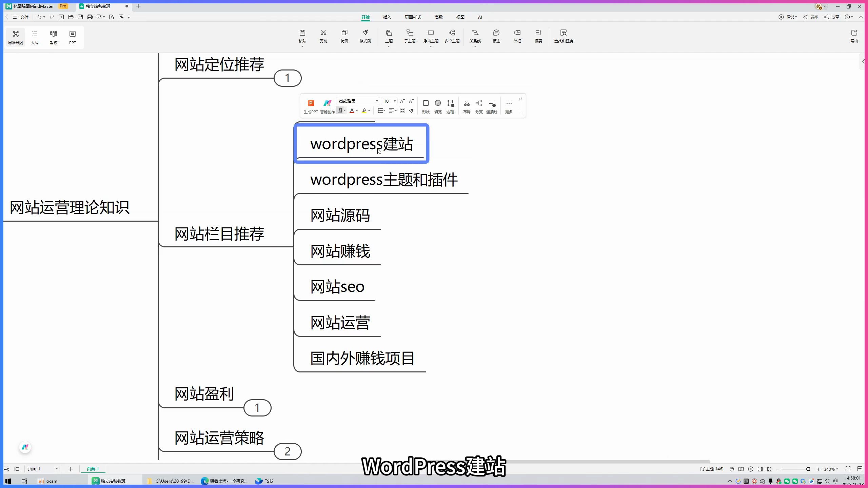The image size is (868, 488).
Task: Open the 高级 ribbon tab
Action: pyautogui.click(x=438, y=17)
